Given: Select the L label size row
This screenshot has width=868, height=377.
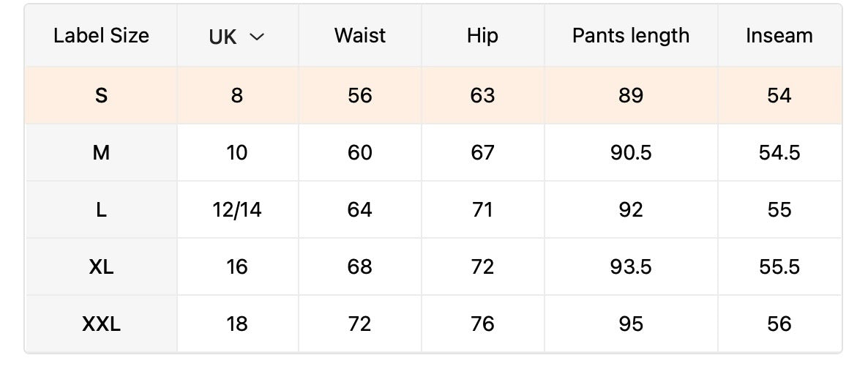Looking at the screenshot, I should [x=101, y=210].
